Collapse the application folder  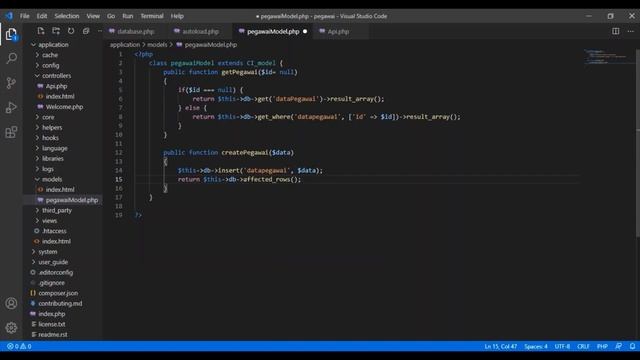pos(53,44)
